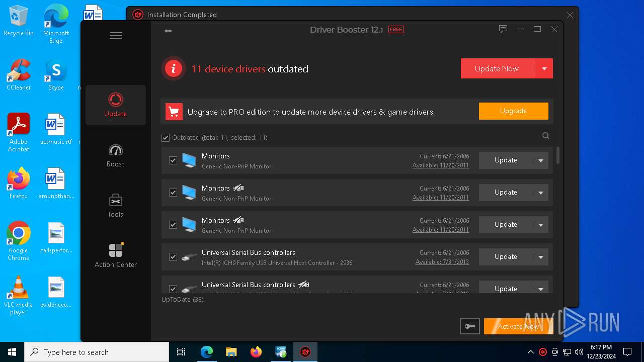Show hidden system tray icons
Image resolution: width=644 pixels, height=362 pixels.
530,352
